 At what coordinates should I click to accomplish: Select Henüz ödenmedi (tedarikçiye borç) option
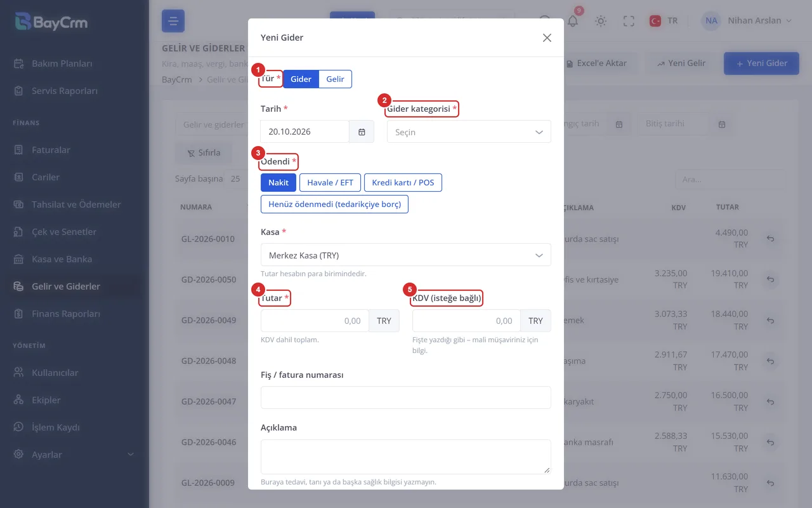click(334, 204)
